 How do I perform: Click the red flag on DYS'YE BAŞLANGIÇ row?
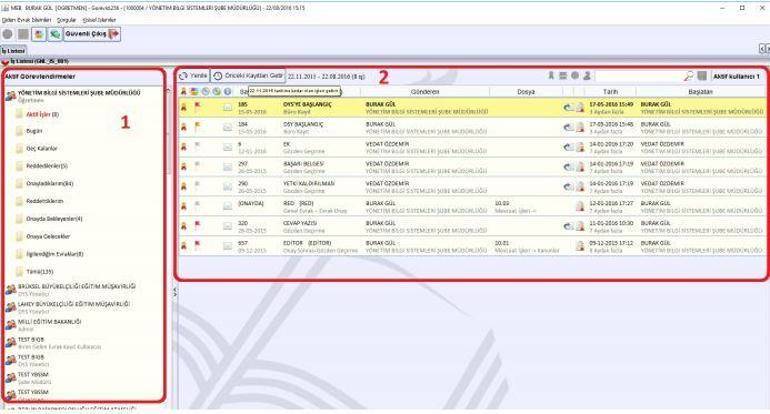198,104
